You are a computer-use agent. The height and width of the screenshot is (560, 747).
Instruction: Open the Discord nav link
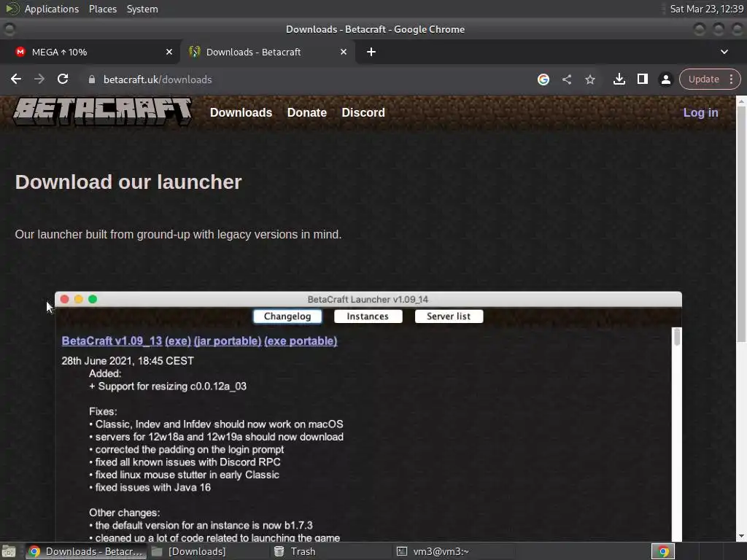(363, 112)
